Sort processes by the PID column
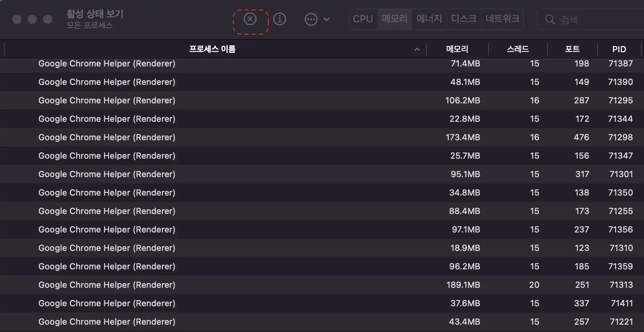Screen dimensions: 644x332 619,49
